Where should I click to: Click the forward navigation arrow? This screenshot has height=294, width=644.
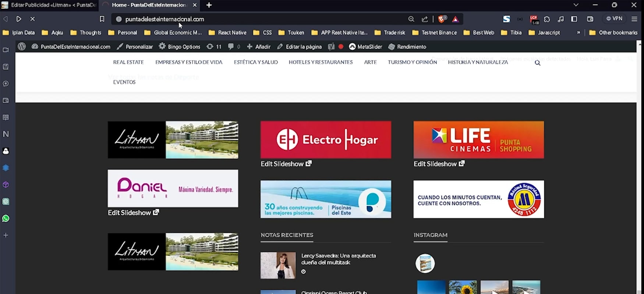[19, 19]
